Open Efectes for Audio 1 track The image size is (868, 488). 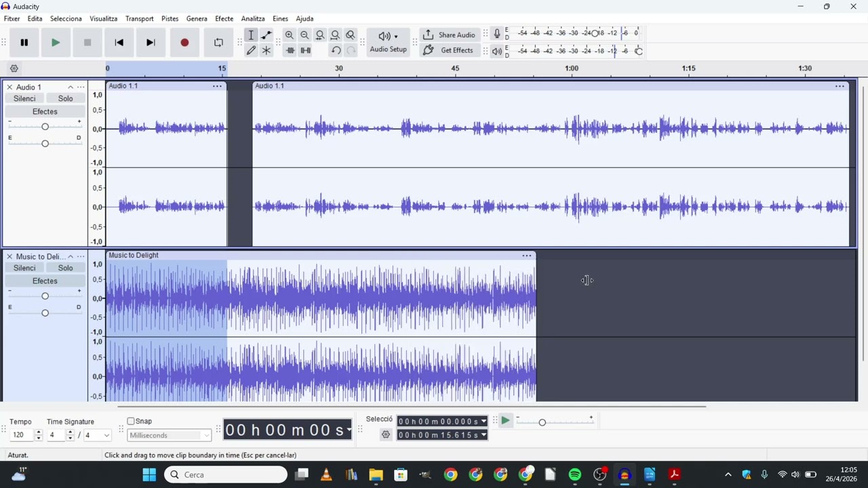click(x=45, y=111)
